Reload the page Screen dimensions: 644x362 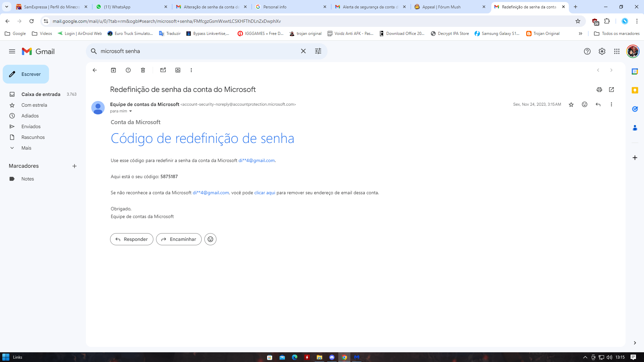click(x=32, y=21)
